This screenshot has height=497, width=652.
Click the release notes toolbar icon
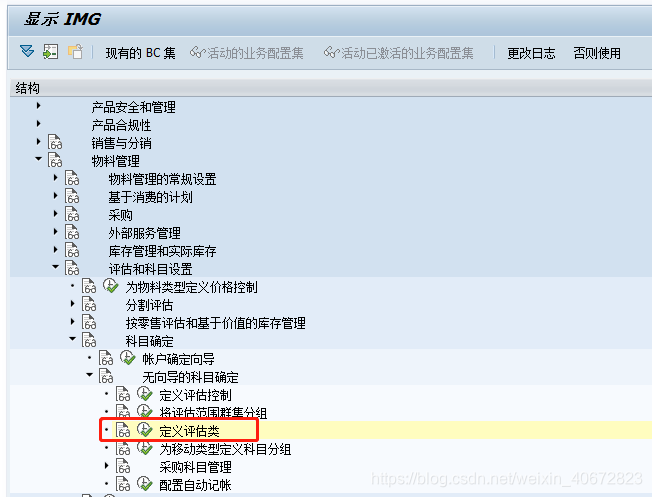coord(75,52)
